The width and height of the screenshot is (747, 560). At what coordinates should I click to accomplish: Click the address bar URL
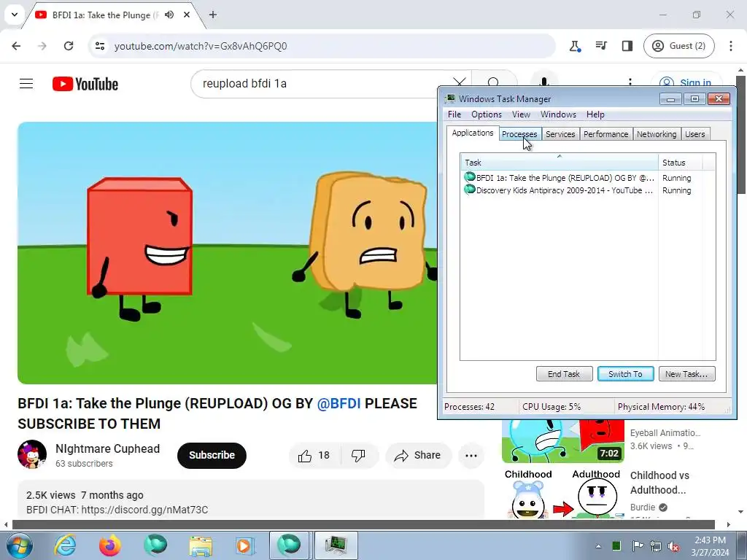[201, 46]
